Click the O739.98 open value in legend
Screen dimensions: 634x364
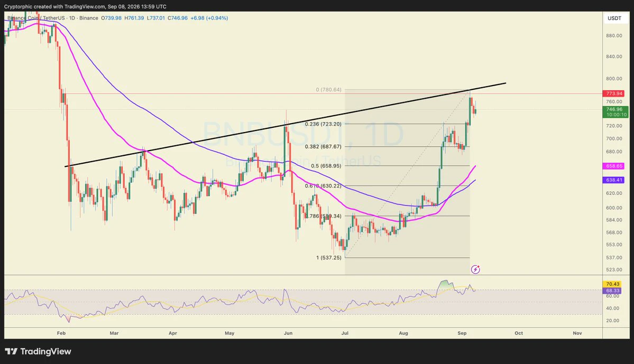(111, 18)
